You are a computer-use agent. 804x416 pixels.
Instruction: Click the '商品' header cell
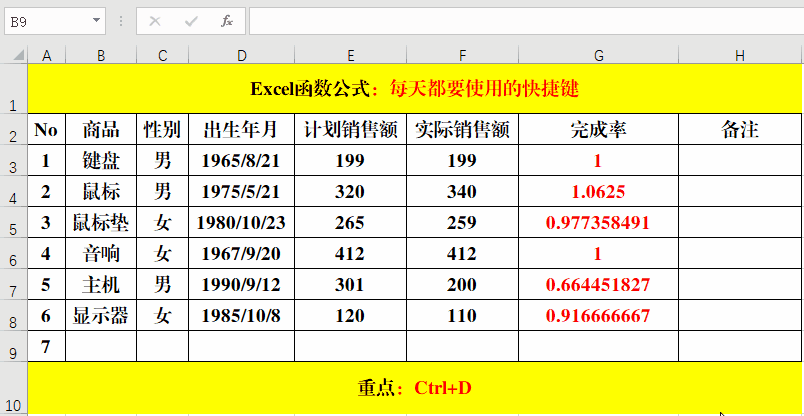tap(101, 130)
